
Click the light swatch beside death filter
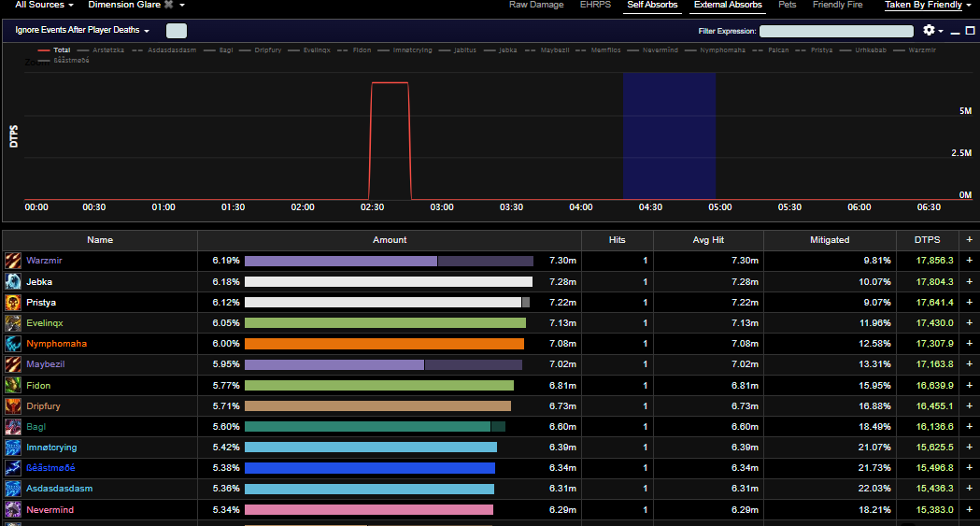pyautogui.click(x=177, y=31)
